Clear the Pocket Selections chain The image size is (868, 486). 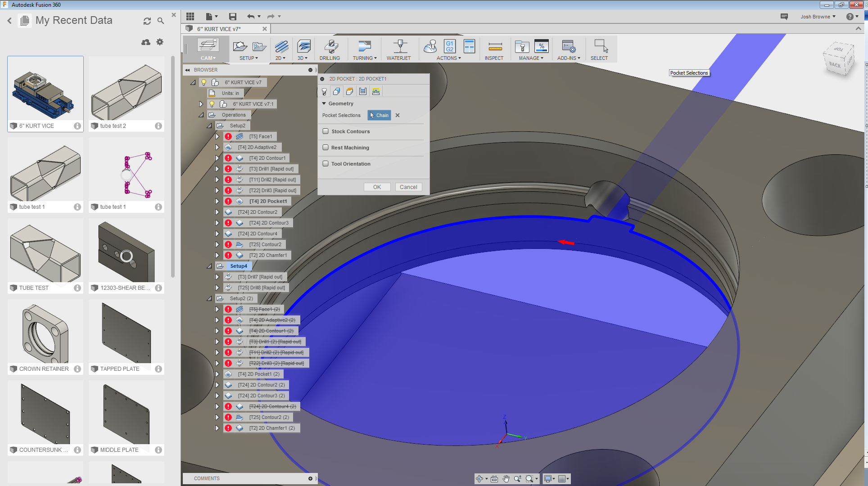click(x=398, y=115)
